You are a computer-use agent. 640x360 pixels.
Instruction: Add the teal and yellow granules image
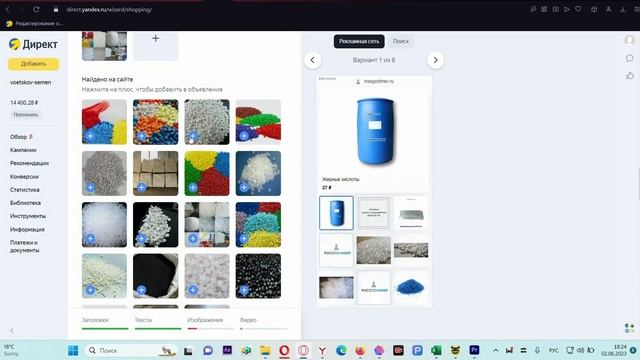coord(244,239)
